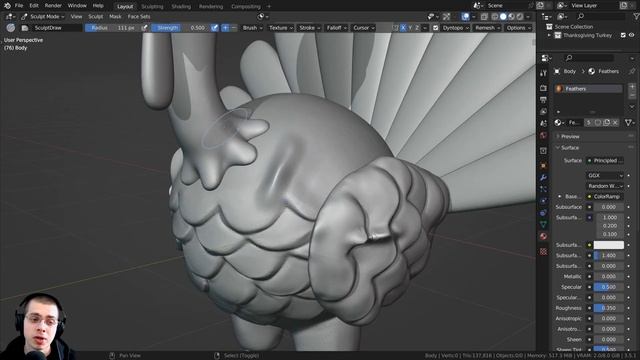Toggle strength pressure sensitivity icon
640x360 pixels.
(x=214, y=28)
